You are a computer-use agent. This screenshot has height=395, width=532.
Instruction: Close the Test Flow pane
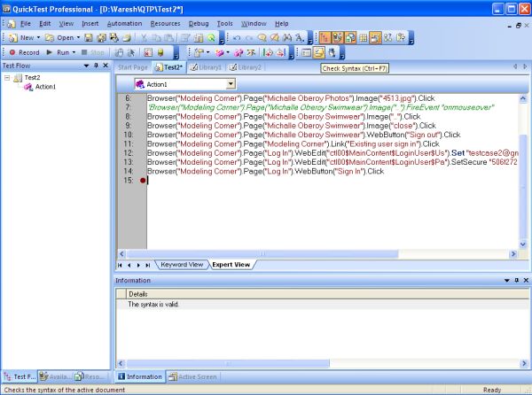106,66
